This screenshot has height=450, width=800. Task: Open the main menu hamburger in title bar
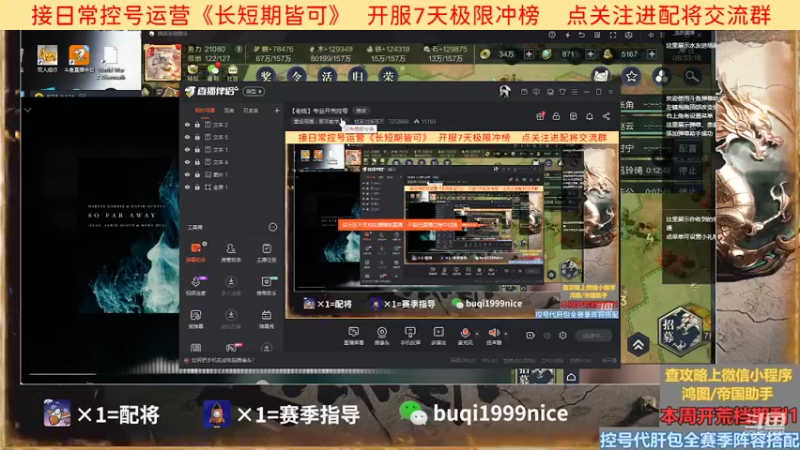coord(574,92)
